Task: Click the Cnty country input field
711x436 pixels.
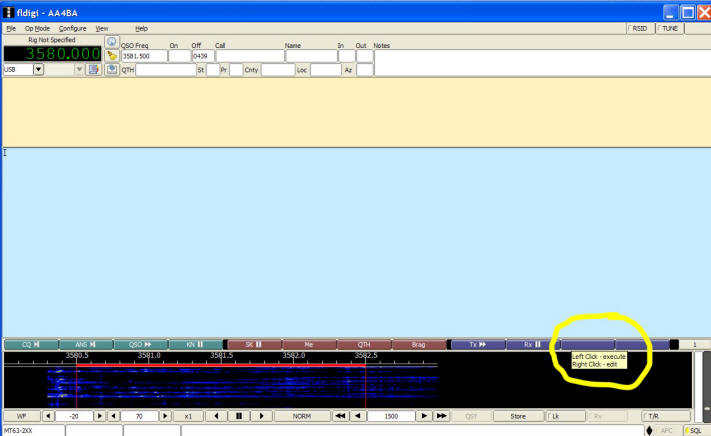Action: [x=278, y=70]
